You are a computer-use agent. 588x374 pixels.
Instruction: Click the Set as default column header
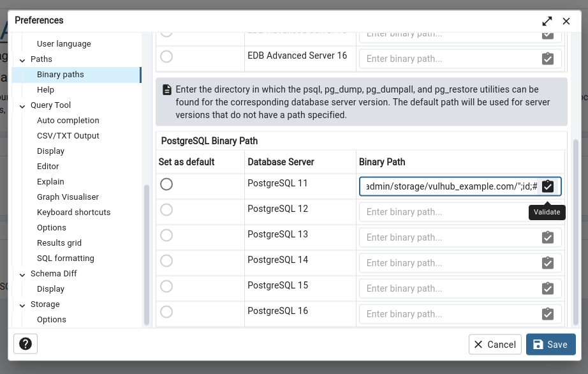coord(186,162)
